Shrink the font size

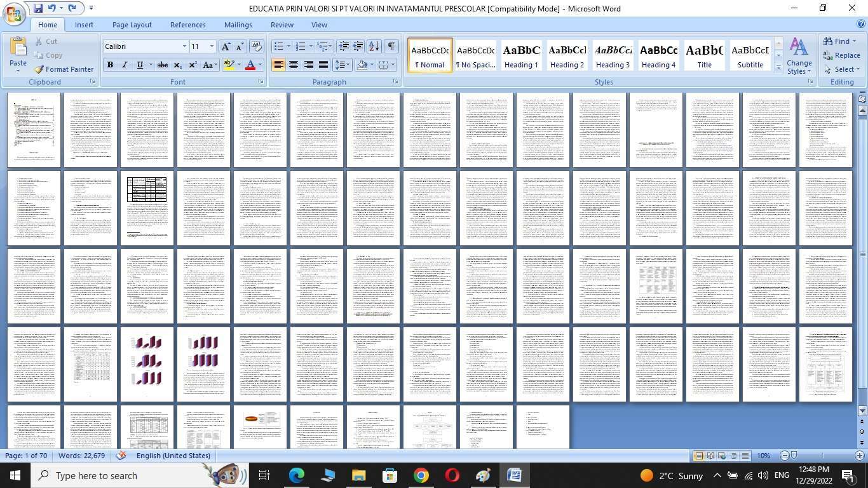click(240, 46)
